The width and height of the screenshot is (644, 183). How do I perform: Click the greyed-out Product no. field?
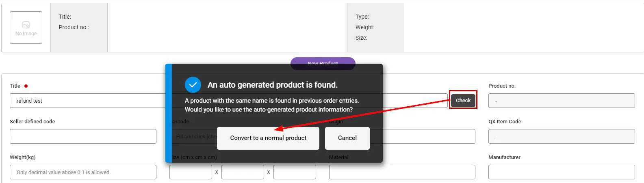(561, 101)
